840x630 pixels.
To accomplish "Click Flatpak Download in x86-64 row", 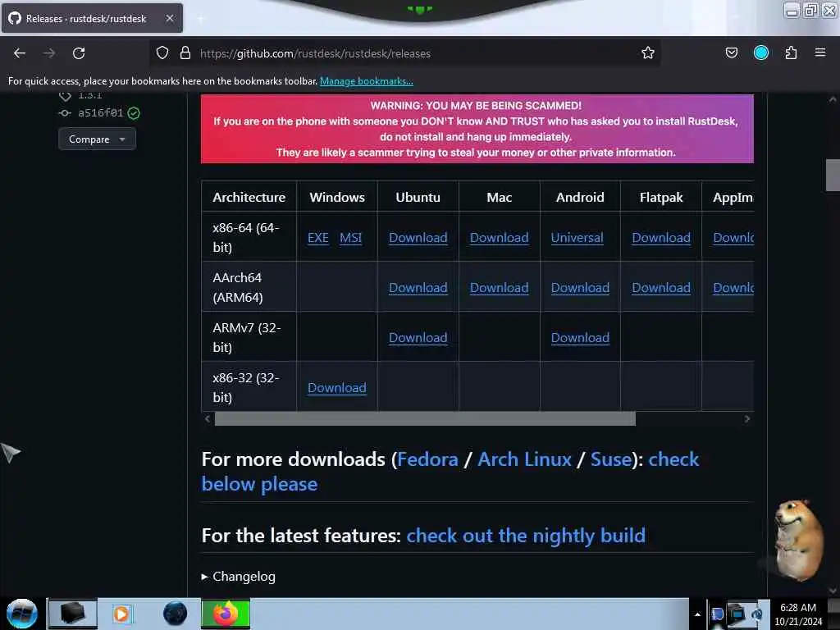I will (x=661, y=237).
